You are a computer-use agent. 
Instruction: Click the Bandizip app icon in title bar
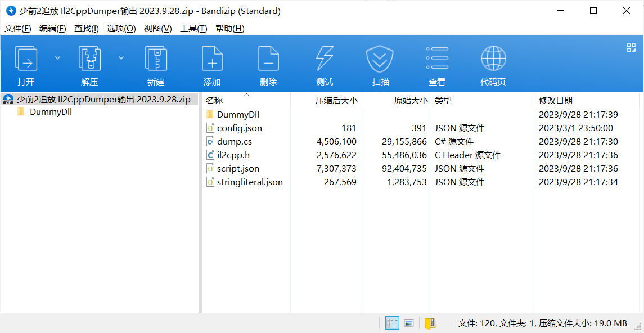click(10, 11)
